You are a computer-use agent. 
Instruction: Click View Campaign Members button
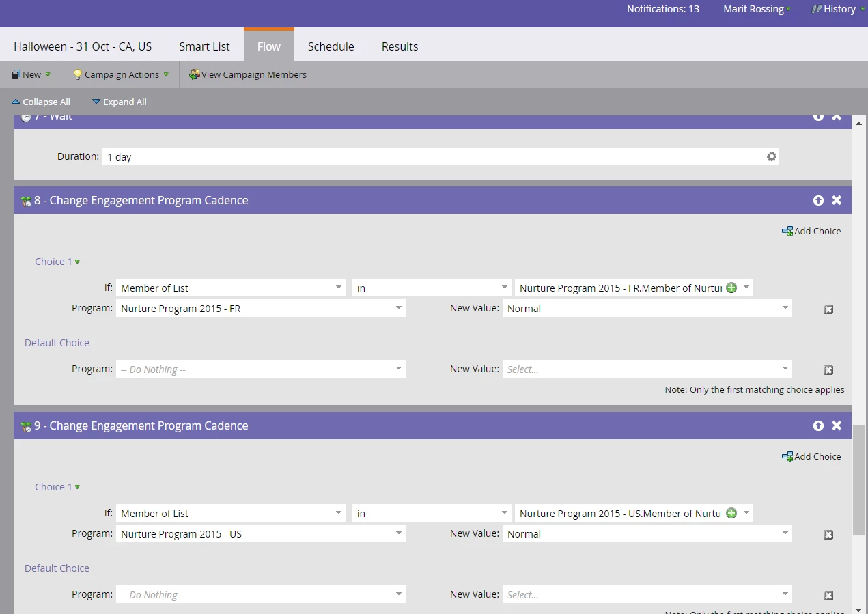[x=248, y=74]
